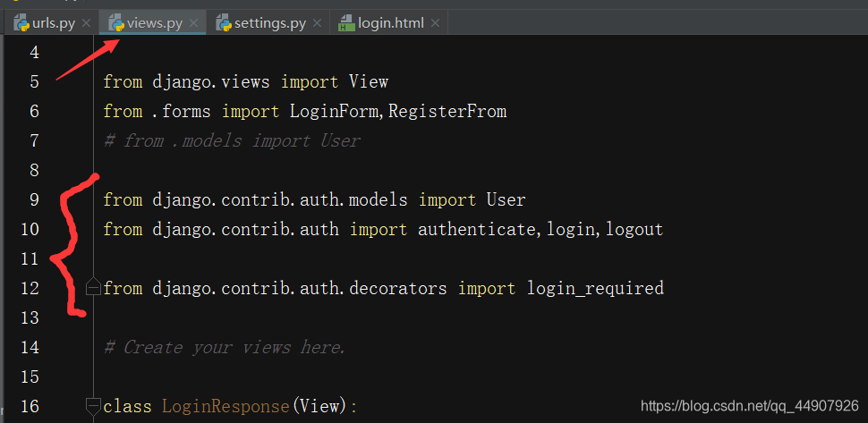The image size is (868, 423).
Task: Switch to the login.html tab
Action: pyautogui.click(x=390, y=23)
